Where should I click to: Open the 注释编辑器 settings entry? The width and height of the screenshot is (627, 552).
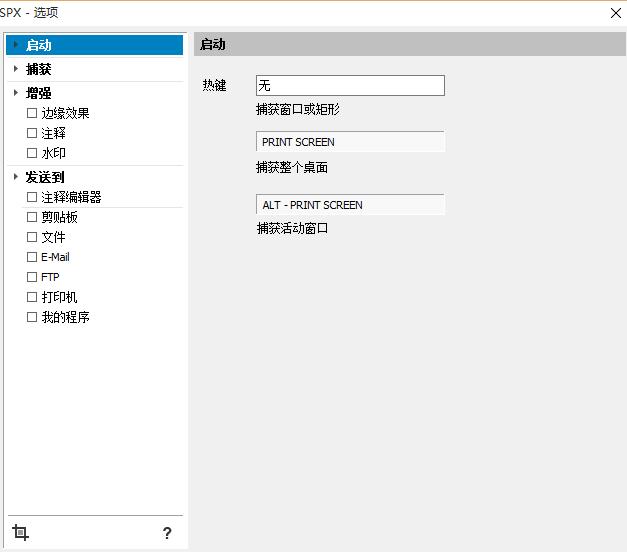pyautogui.click(x=71, y=197)
